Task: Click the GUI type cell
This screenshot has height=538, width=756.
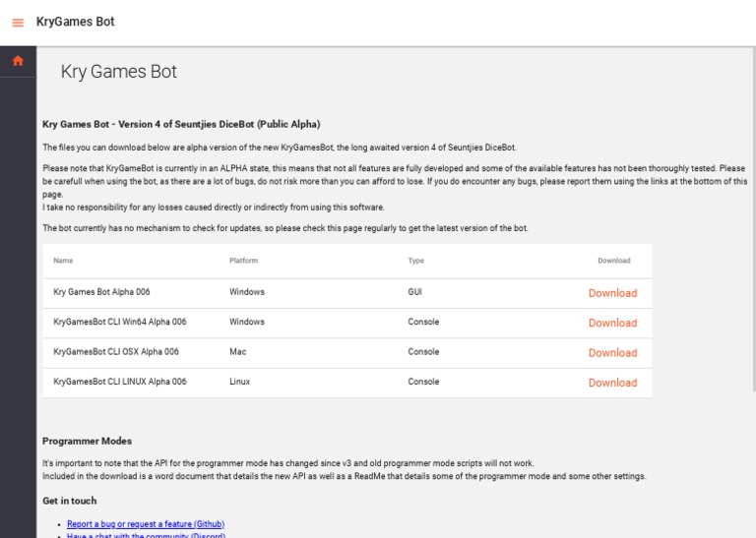Action: pyautogui.click(x=414, y=292)
